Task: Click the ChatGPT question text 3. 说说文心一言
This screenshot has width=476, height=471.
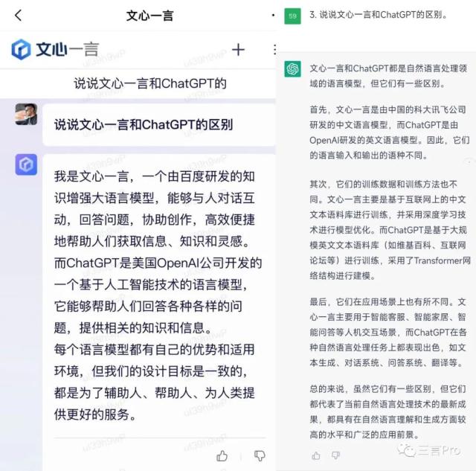Action: click(379, 15)
